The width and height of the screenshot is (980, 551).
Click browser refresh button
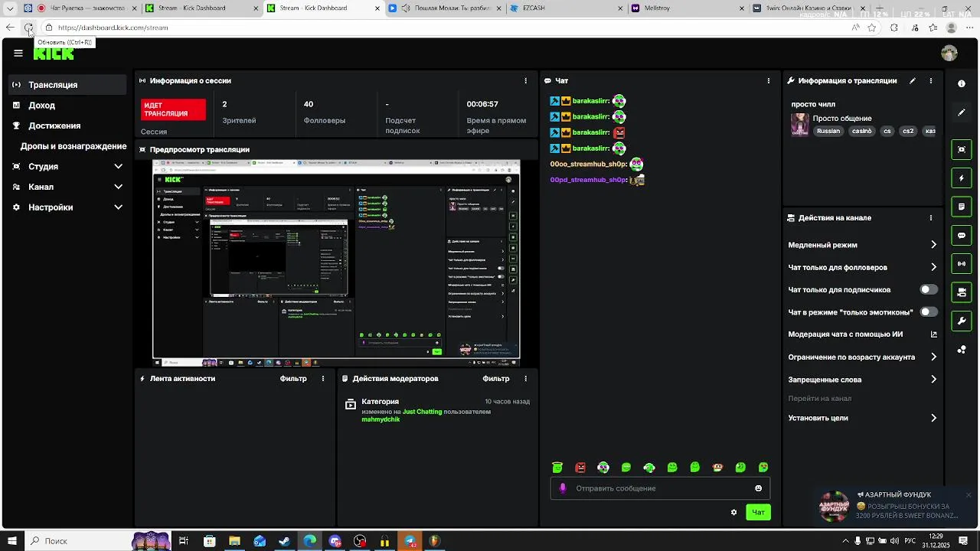point(28,28)
